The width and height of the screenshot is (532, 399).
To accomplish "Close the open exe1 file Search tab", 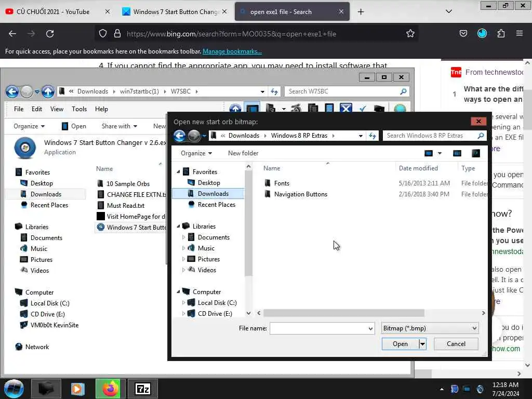I will click(341, 12).
